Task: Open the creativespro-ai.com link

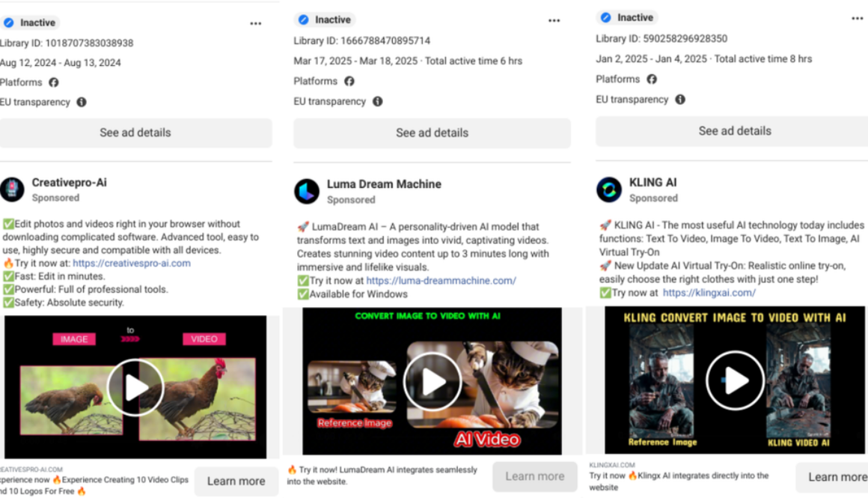Action: click(x=132, y=263)
